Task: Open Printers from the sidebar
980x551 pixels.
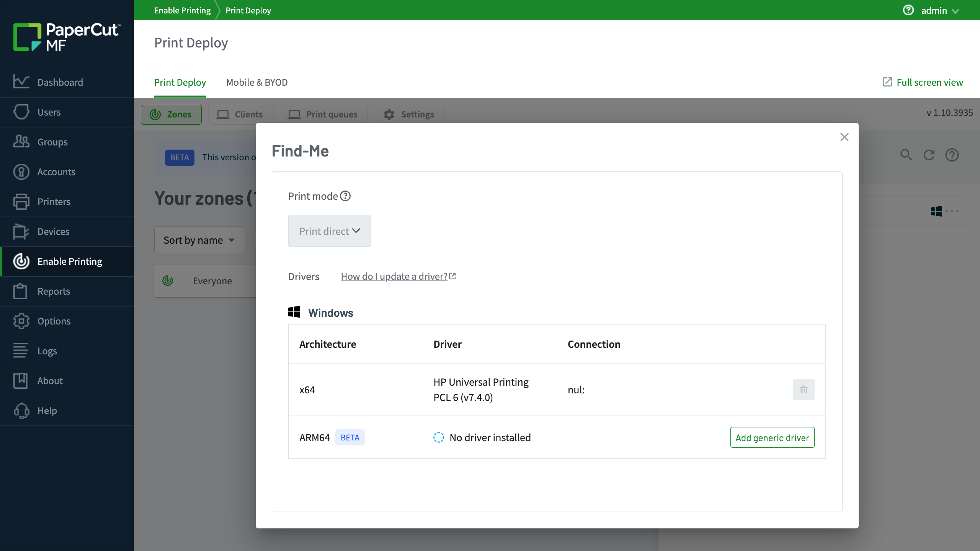Action: tap(67, 202)
